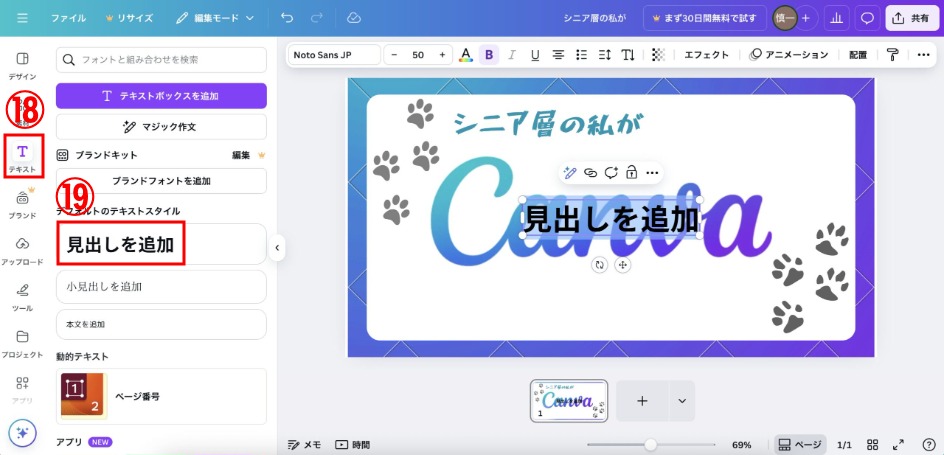
Task: Toggle bold formatting
Action: [x=489, y=55]
